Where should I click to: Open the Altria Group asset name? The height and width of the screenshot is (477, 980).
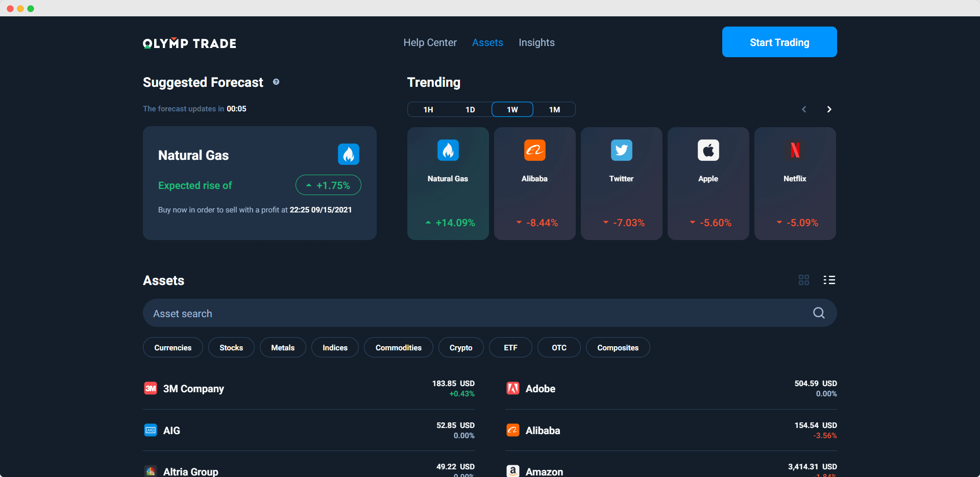[191, 471]
